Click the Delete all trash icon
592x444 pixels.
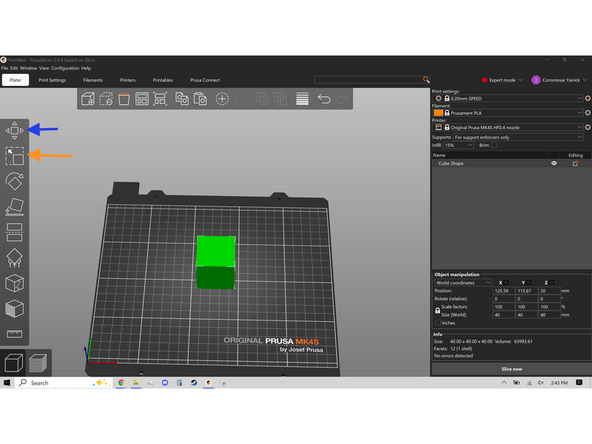124,99
